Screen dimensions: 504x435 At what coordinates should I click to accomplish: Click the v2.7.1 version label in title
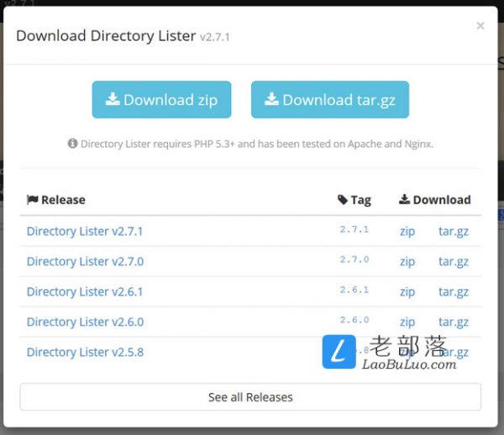214,37
